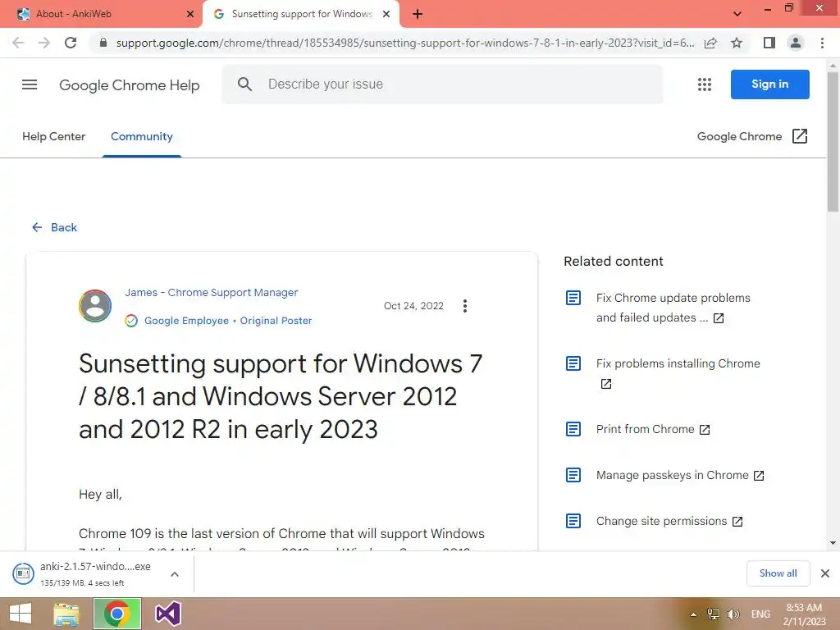Open Print from Chrome article
The width and height of the screenshot is (840, 630).
pyautogui.click(x=653, y=429)
